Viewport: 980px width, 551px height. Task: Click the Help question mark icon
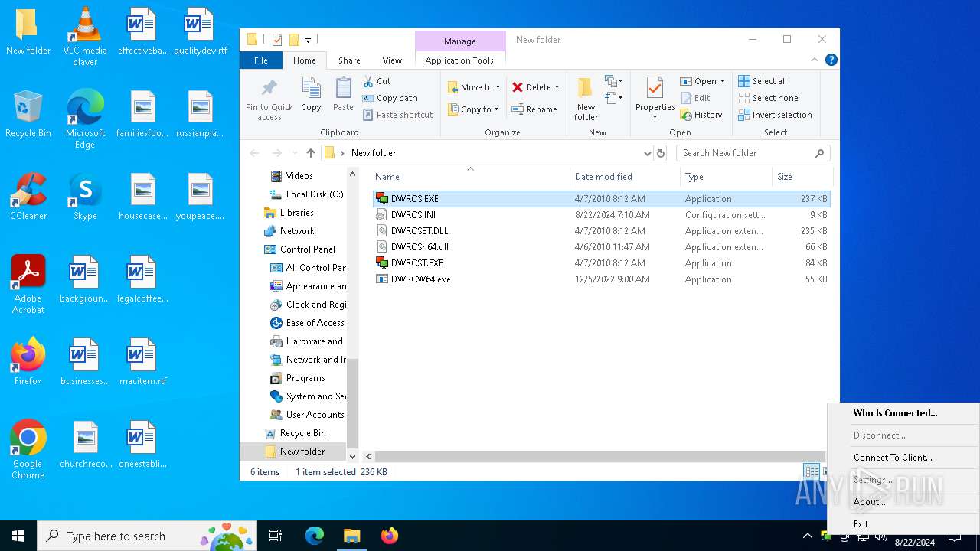pos(831,60)
